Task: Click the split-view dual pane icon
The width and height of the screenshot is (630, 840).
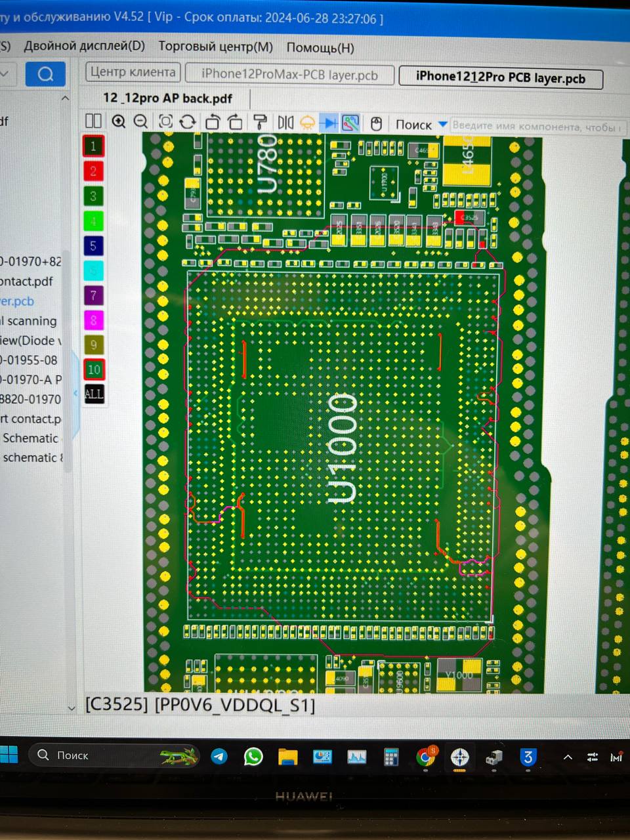Action: coord(93,121)
